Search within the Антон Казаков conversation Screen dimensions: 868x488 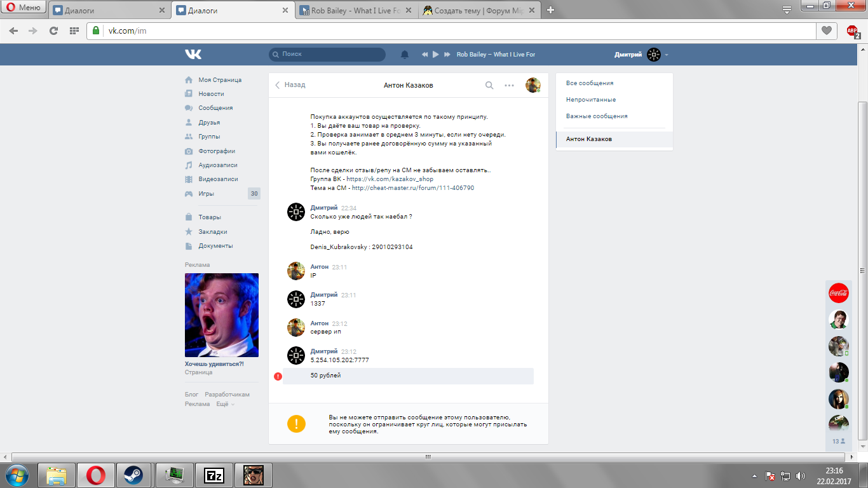point(489,85)
